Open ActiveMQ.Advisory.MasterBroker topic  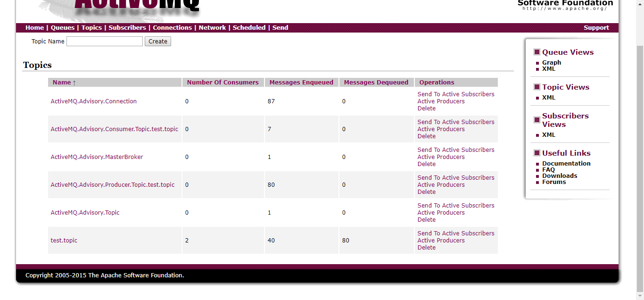(x=97, y=157)
